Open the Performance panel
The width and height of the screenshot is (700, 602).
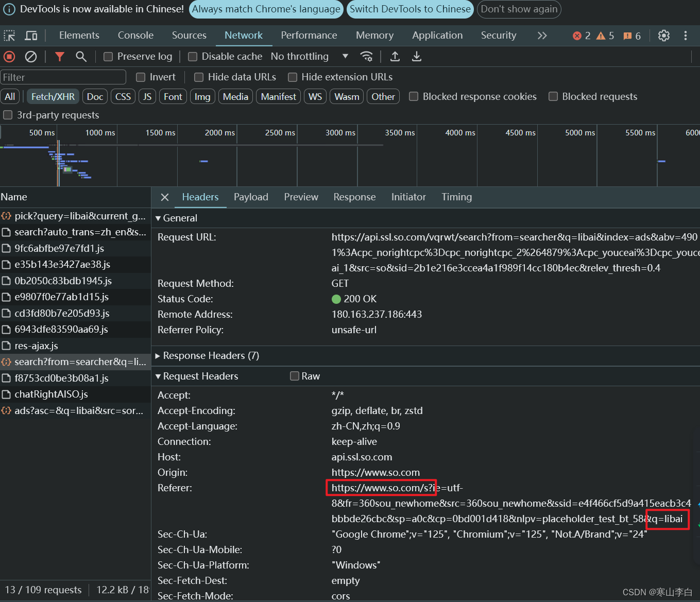309,36
